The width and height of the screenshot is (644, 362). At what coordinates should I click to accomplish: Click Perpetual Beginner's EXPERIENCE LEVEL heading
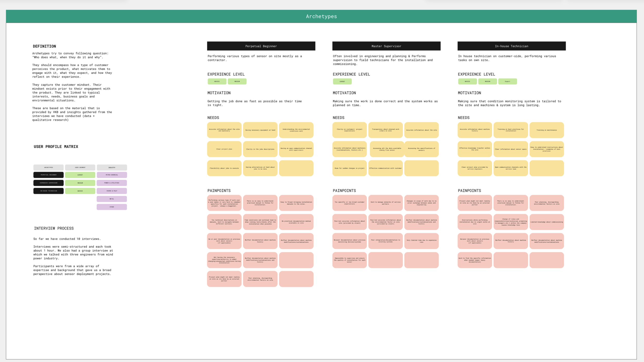(x=226, y=74)
